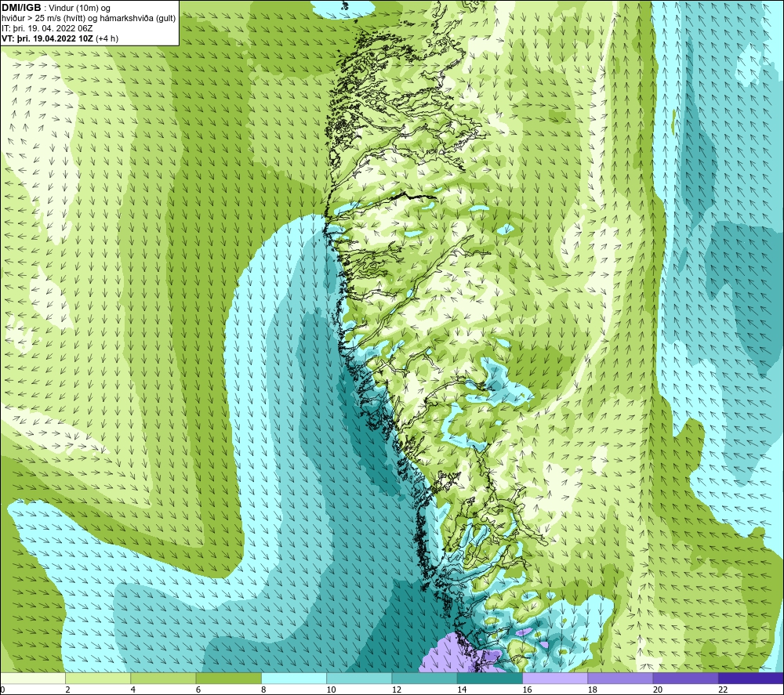This screenshot has height=695, width=784.
Task: Click the legend scale label '2'
Action: click(x=67, y=690)
